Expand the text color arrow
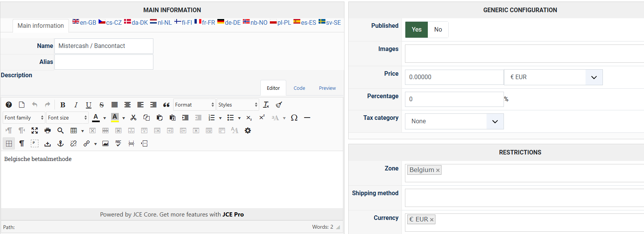The width and height of the screenshot is (644, 234). click(x=105, y=118)
